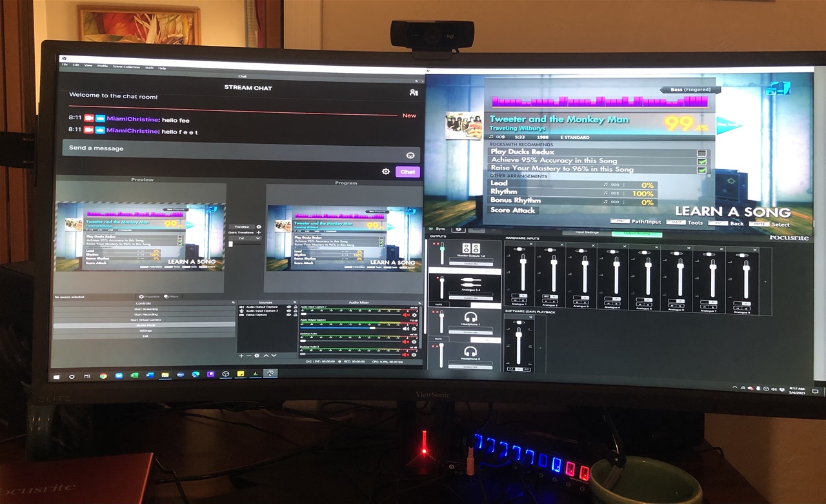Screen dimensions: 826x504
Task: Open the Scene Collection menu
Action: click(126, 66)
